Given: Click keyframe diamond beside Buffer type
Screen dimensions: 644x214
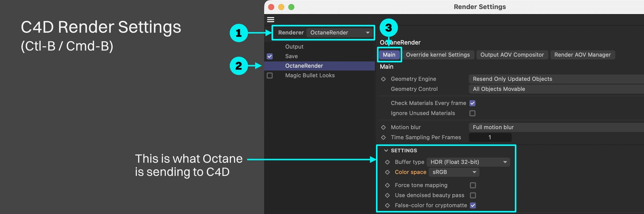Looking at the screenshot, I should (x=387, y=162).
